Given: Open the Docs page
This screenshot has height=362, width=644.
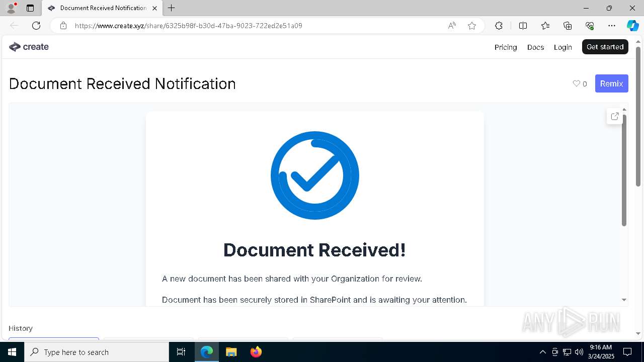Looking at the screenshot, I should coord(535,47).
